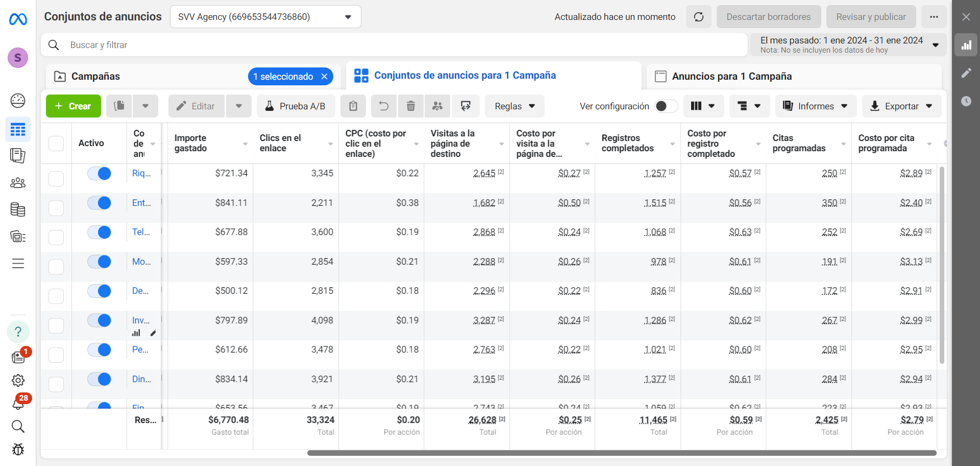
Task: Click Revisar y publicar button
Action: coord(871,17)
